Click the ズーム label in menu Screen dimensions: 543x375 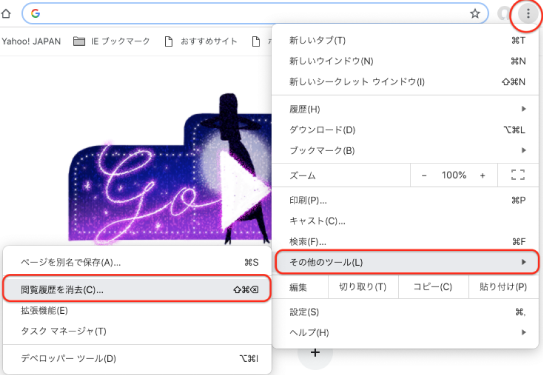click(302, 176)
